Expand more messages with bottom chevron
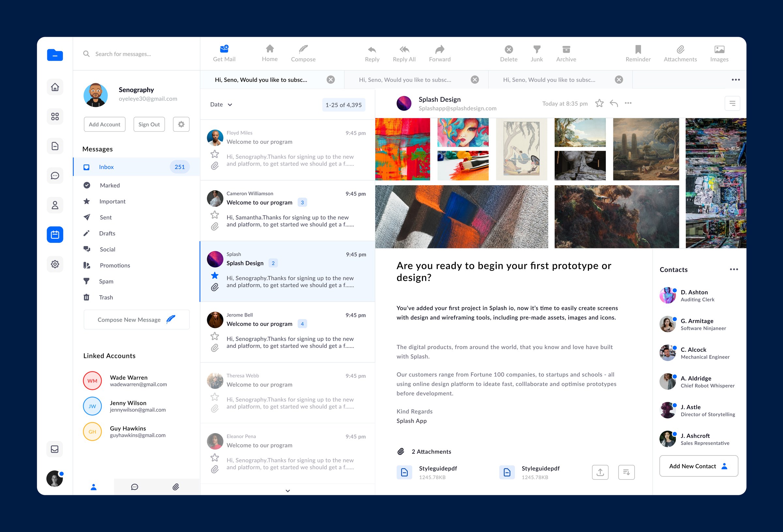The height and width of the screenshot is (532, 783). (x=287, y=491)
